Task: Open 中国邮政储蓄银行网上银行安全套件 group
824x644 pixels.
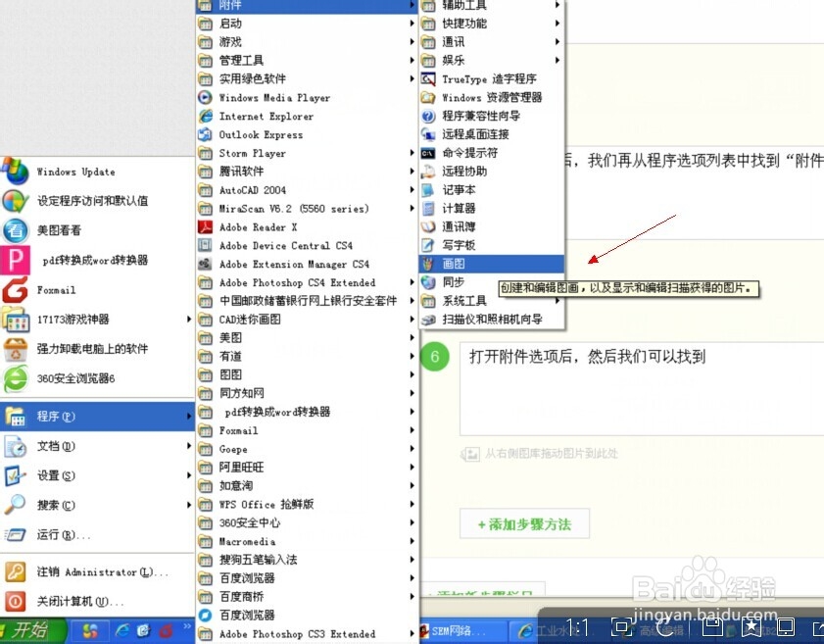Action: tap(307, 301)
